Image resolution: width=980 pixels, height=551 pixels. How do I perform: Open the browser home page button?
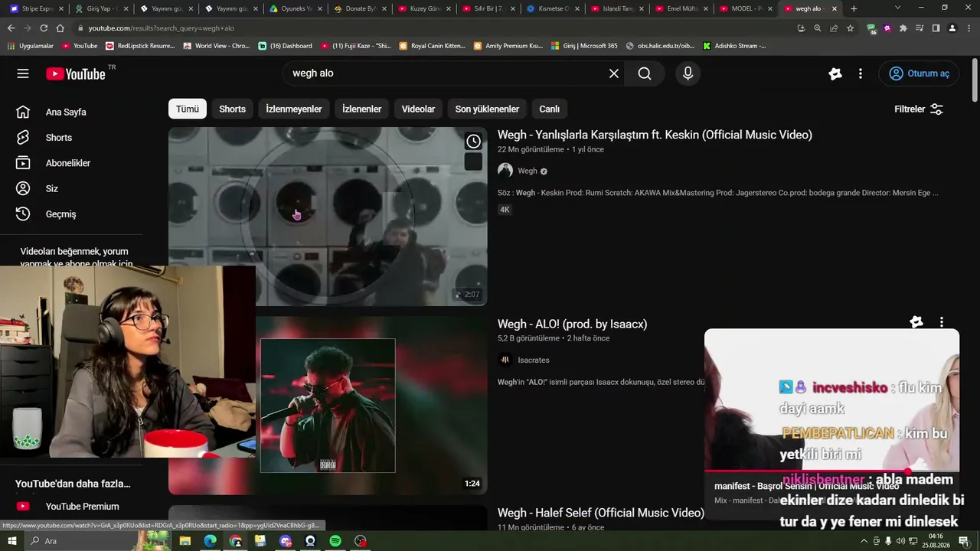click(x=60, y=28)
